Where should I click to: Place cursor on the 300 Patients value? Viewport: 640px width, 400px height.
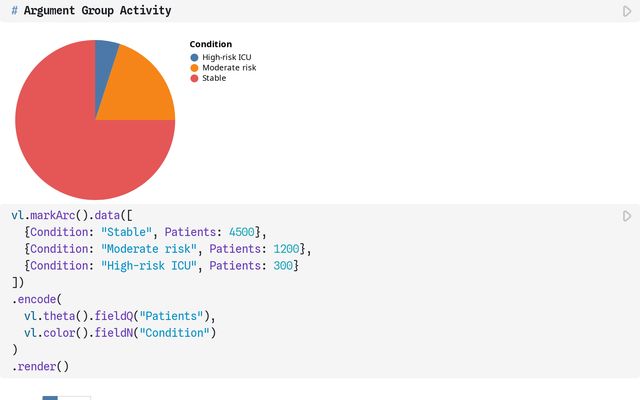click(x=283, y=266)
